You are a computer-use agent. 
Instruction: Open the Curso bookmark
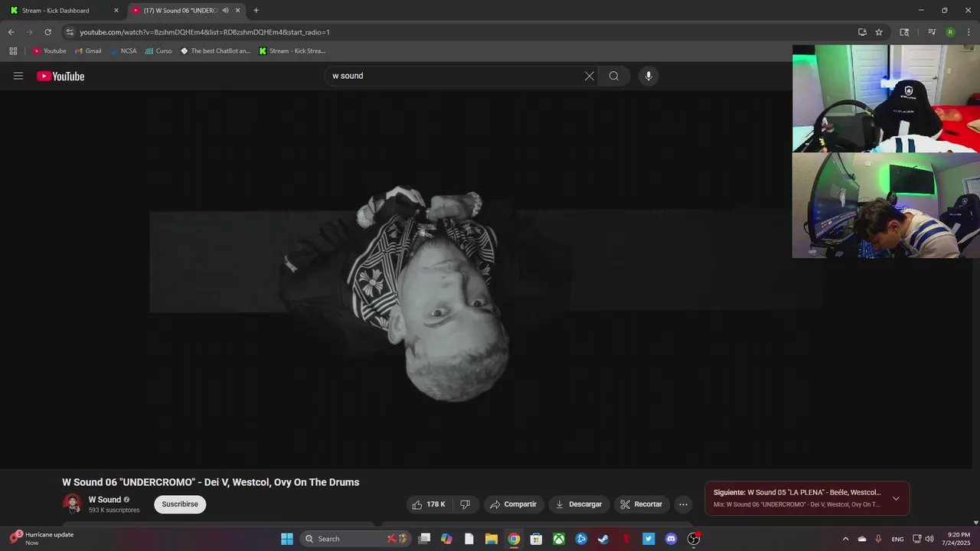pos(158,51)
